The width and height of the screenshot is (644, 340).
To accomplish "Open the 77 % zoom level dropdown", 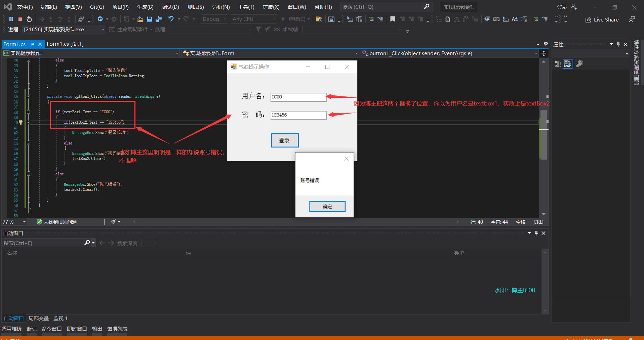I will point(24,222).
